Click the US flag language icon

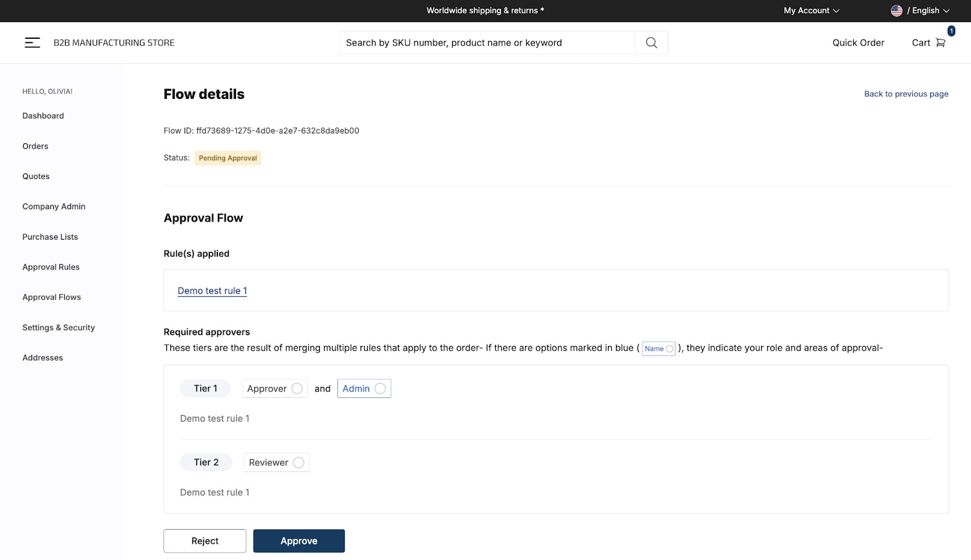click(x=896, y=10)
